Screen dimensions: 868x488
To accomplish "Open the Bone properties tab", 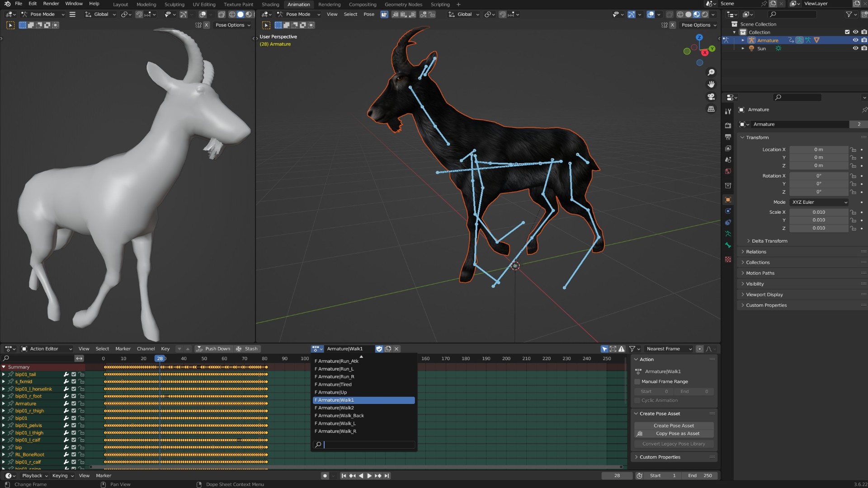I will (728, 245).
